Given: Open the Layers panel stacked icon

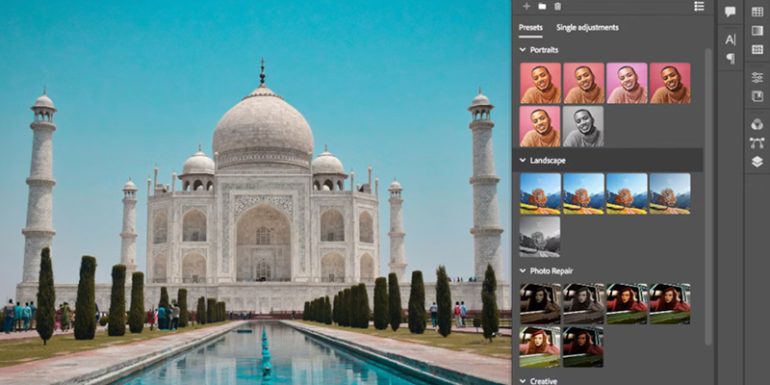Looking at the screenshot, I should tap(757, 162).
